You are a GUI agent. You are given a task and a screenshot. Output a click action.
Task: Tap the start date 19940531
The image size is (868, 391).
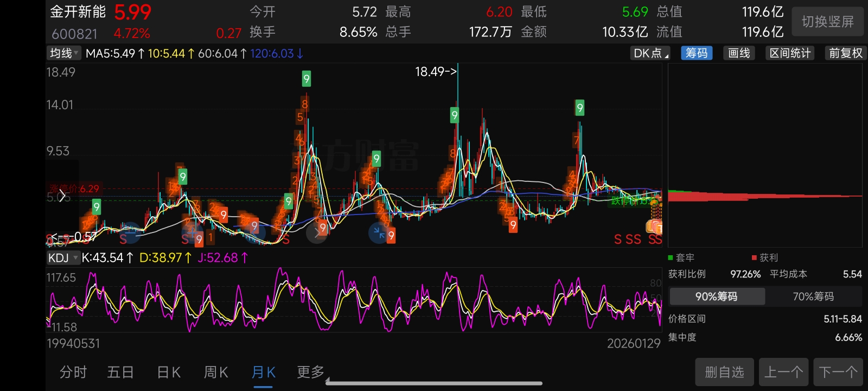(73, 343)
